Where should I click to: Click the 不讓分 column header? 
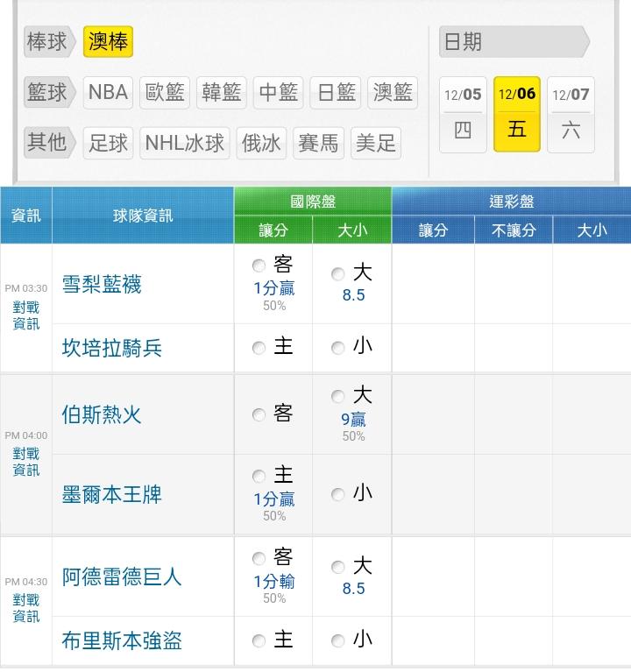point(514,230)
